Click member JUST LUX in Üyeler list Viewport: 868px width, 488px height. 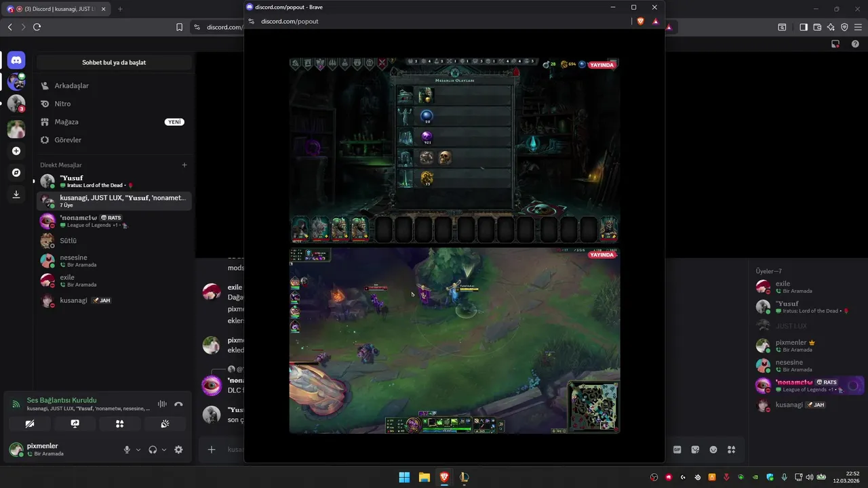pyautogui.click(x=810, y=326)
